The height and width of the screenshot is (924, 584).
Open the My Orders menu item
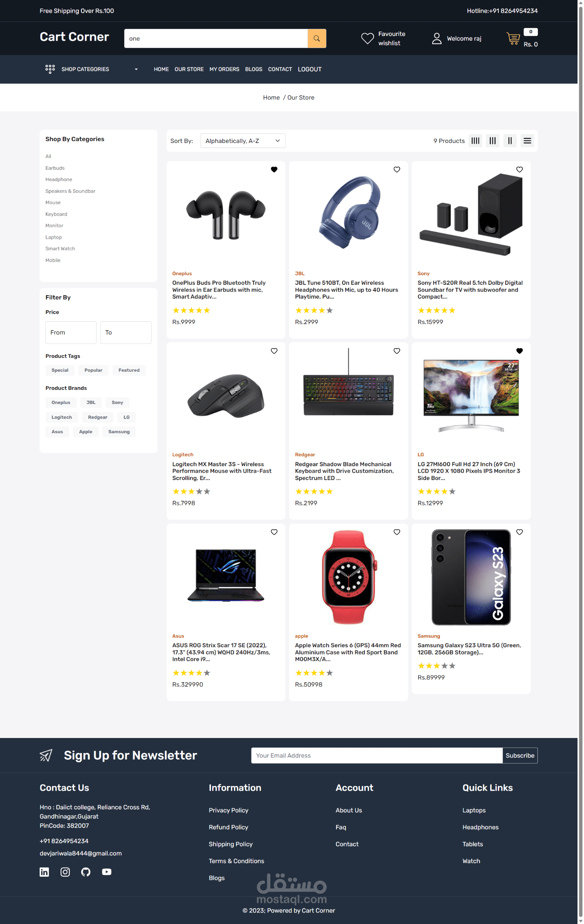(x=224, y=69)
